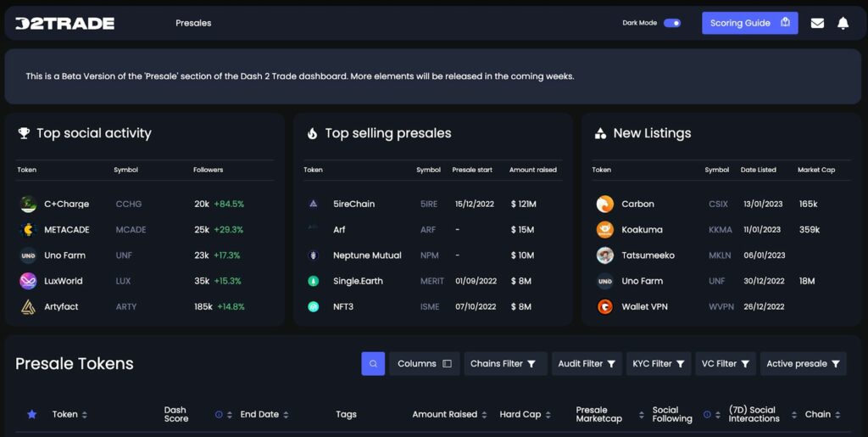Screen dimensions: 868x437
Task: Click the blue search icon button
Action: click(x=373, y=364)
